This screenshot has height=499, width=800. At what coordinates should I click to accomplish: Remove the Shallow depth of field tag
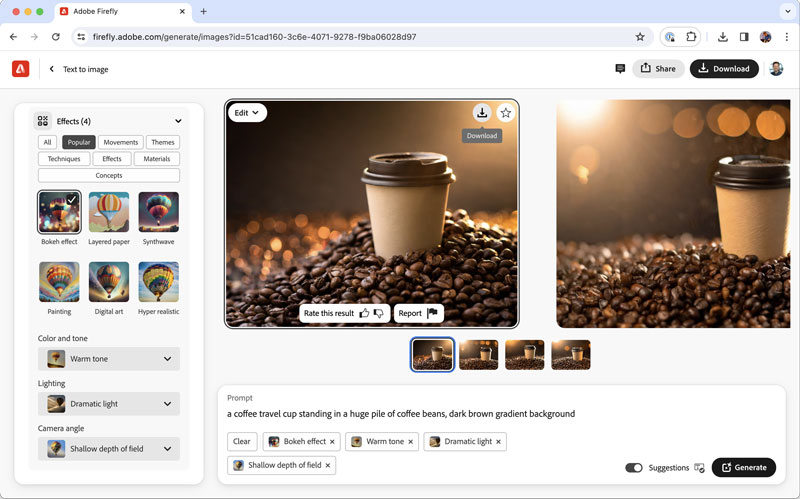328,465
